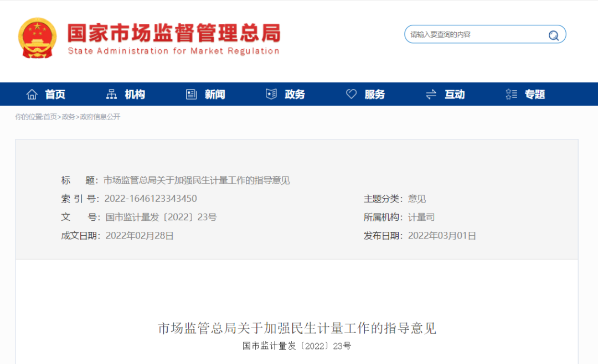
Task: Click the large article heading 市场监管总局关于加强民生计量工作的指导意见
Action: tap(297, 328)
